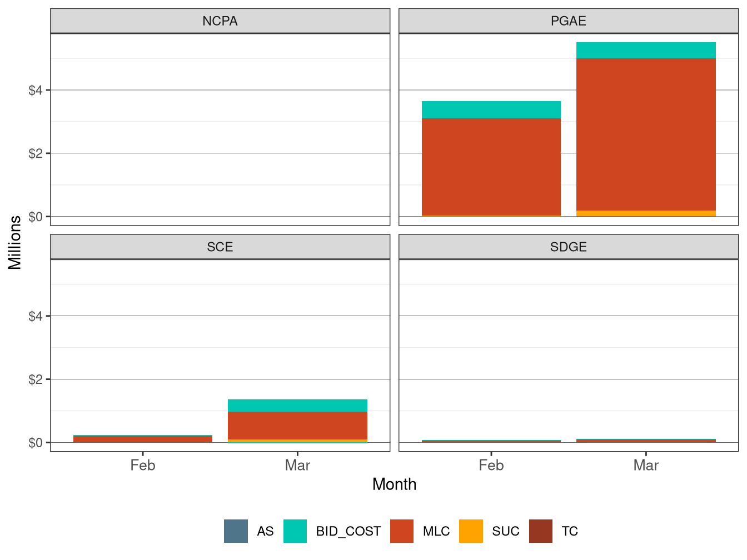This screenshot has height=560, width=747.
Task: Click the Mar label under SCE panel
Action: pyautogui.click(x=297, y=465)
